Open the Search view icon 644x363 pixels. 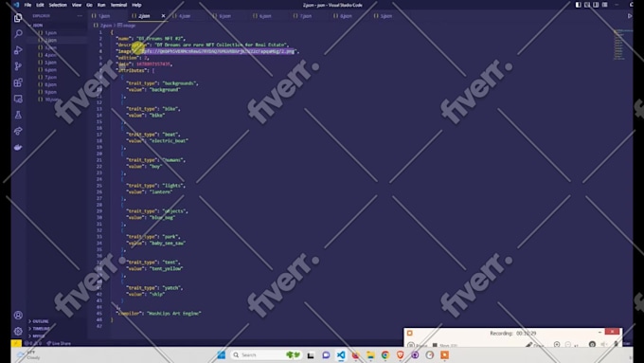(x=18, y=34)
